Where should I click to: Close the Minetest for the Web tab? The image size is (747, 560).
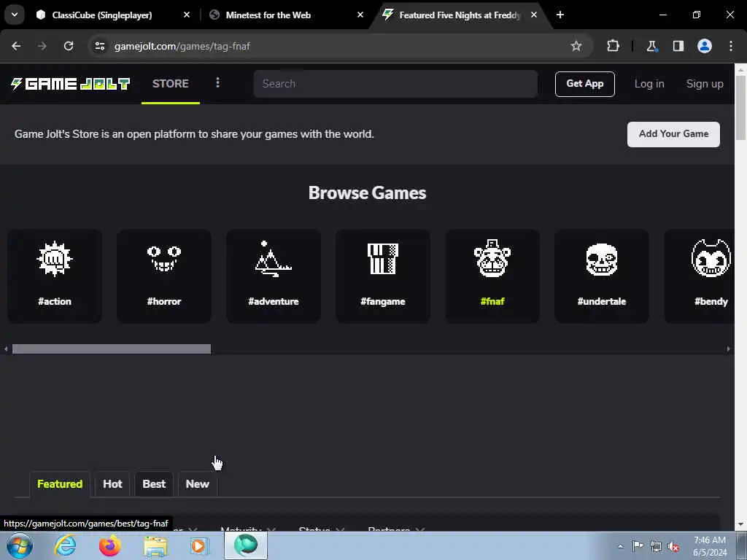click(x=360, y=15)
